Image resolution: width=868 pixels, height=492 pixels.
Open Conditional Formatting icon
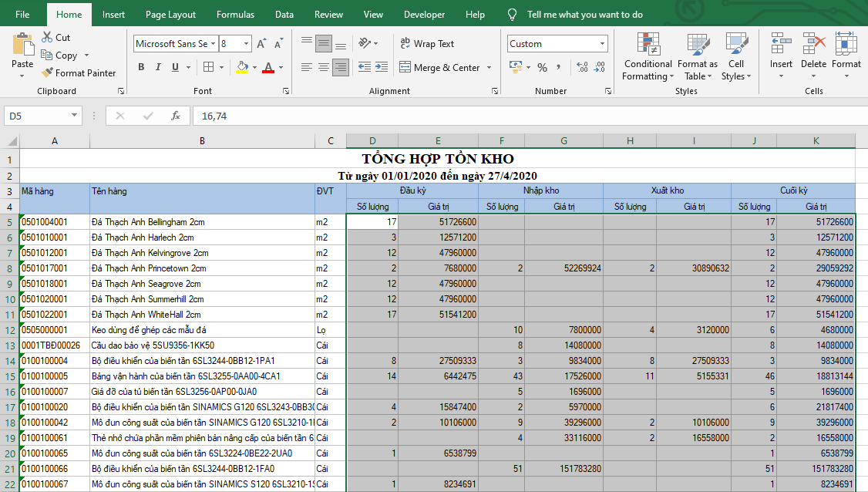(648, 45)
